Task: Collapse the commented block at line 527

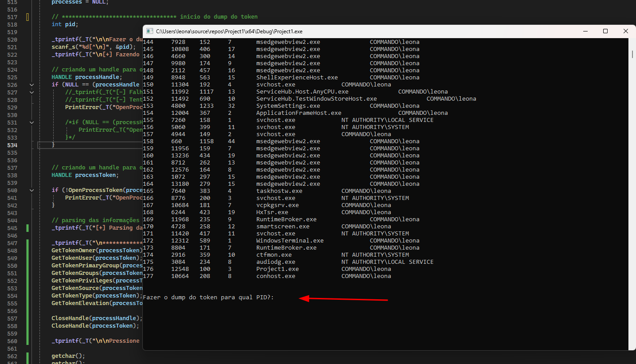Action: [31, 92]
